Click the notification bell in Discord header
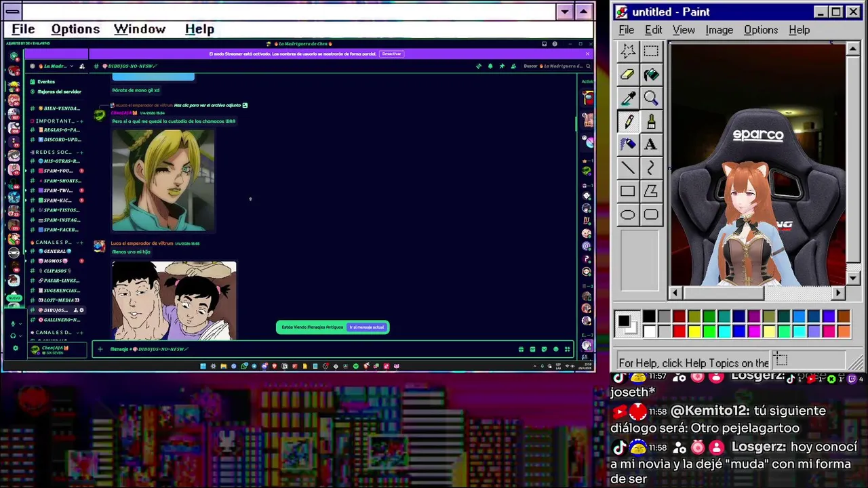The height and width of the screenshot is (488, 868). 490,66
